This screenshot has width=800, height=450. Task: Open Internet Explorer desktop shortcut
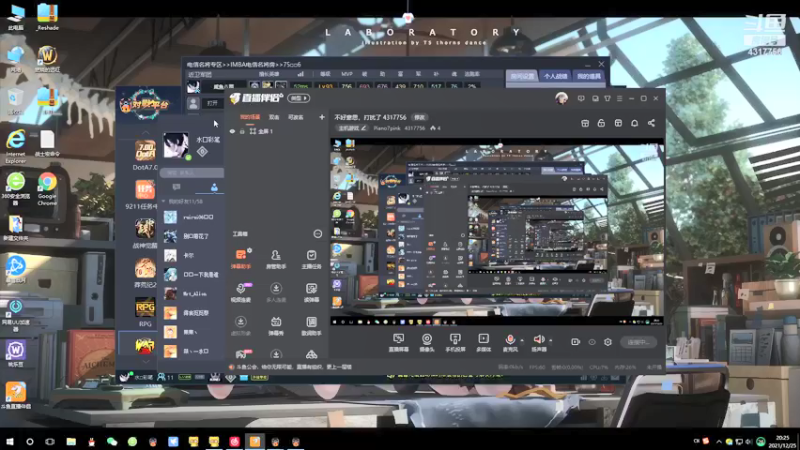[15, 146]
